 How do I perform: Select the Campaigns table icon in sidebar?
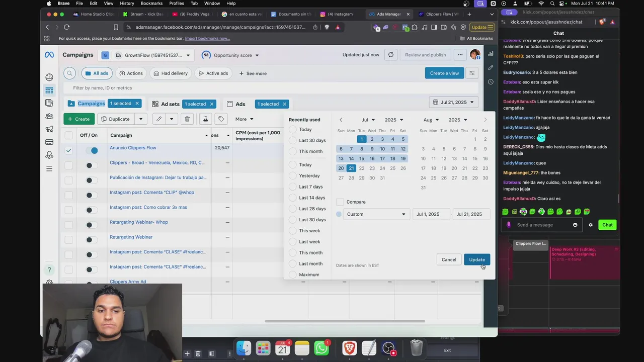tap(49, 90)
